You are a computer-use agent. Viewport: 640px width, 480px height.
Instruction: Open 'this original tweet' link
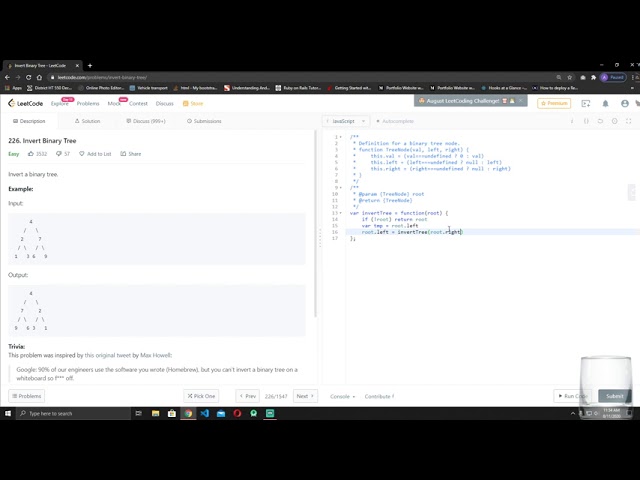[x=108, y=356]
